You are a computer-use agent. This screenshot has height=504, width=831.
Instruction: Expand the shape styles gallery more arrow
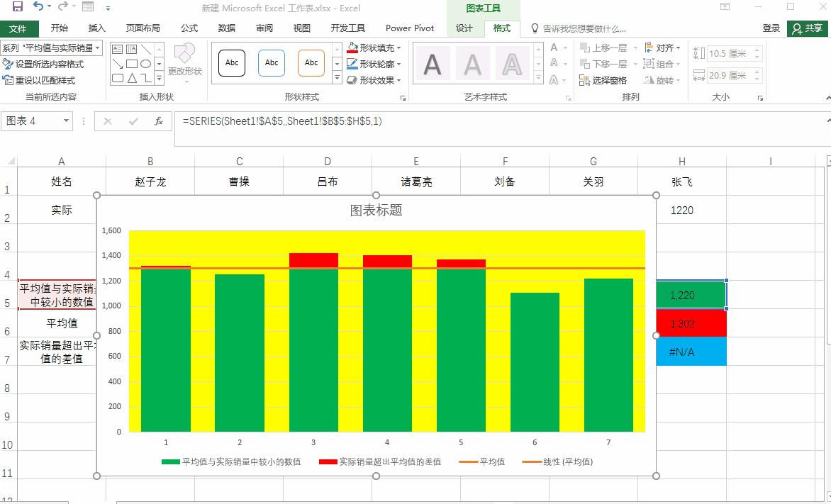click(337, 79)
